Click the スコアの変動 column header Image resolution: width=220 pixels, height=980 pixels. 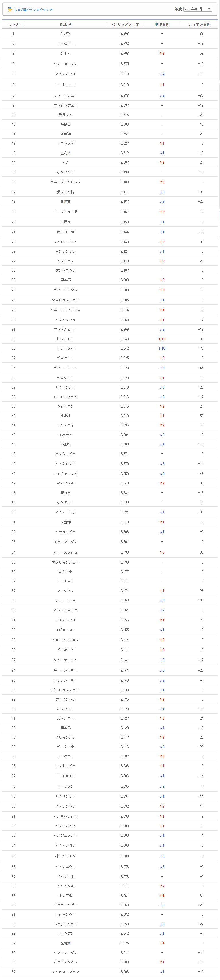pos(199,24)
